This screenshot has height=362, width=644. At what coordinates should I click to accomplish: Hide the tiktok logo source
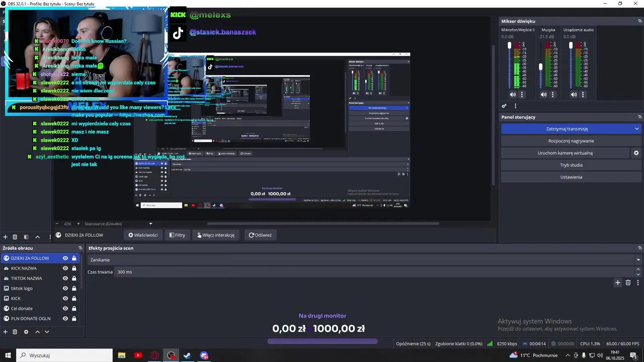[x=65, y=288]
